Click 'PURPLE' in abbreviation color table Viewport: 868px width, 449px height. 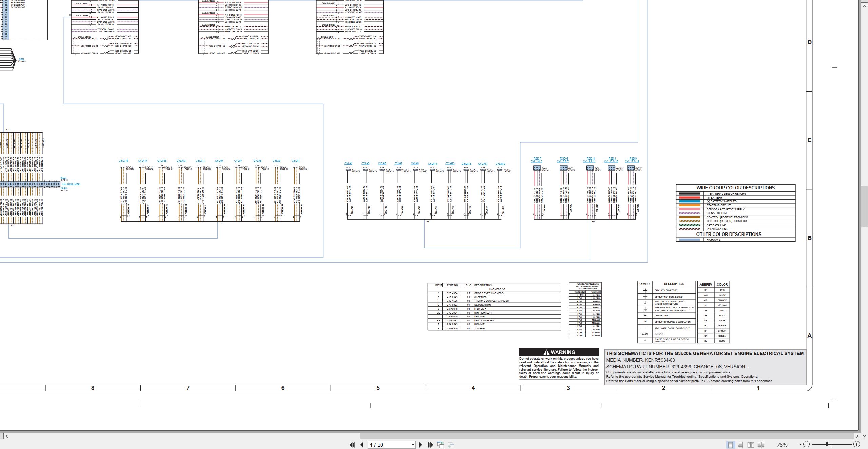point(722,326)
